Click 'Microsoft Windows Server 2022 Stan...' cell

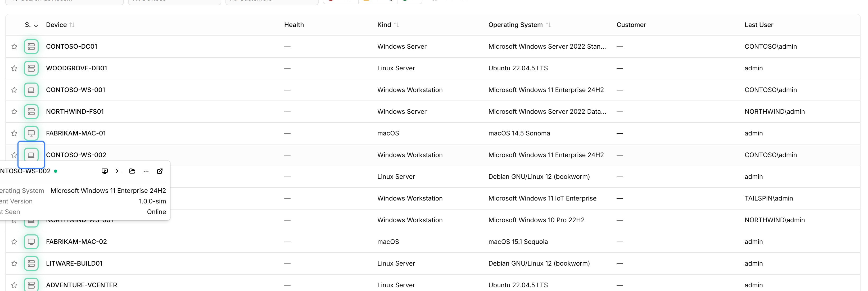[x=547, y=47]
